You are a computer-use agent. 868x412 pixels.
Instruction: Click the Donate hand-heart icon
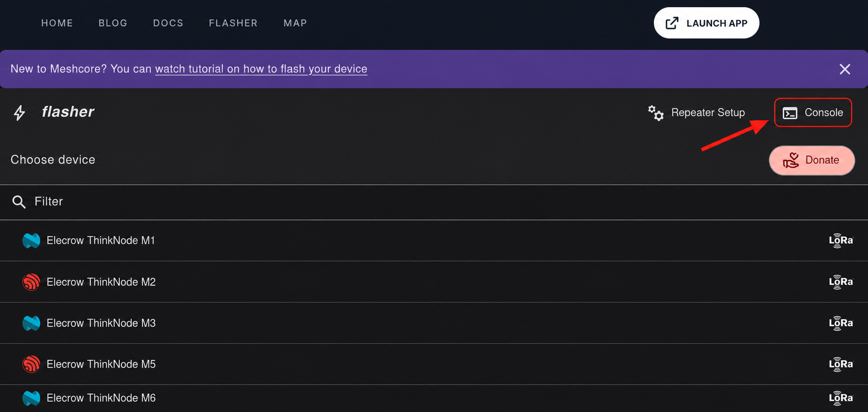pos(791,160)
